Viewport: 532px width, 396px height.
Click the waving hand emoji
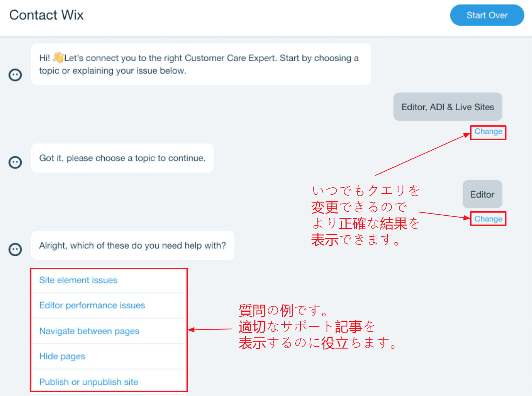58,58
